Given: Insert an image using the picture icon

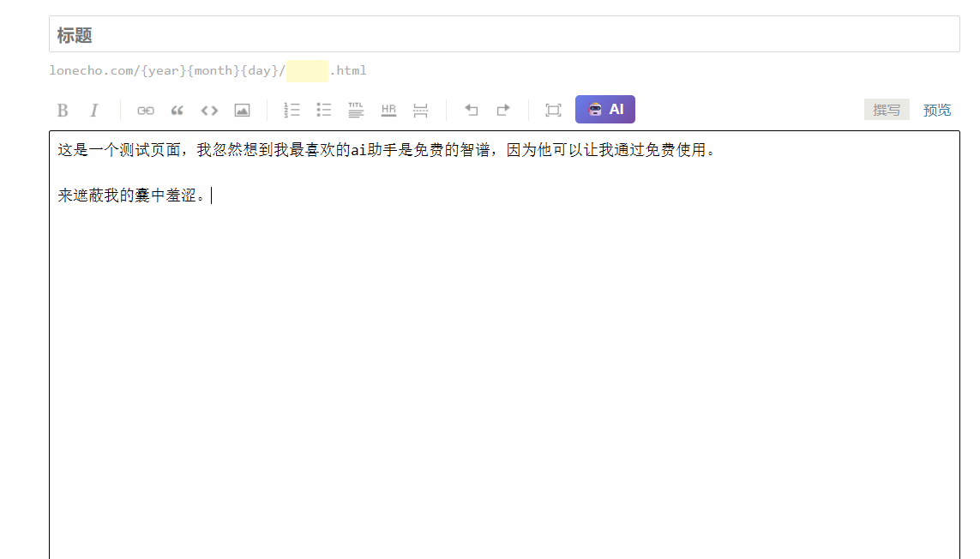Looking at the screenshot, I should point(242,110).
